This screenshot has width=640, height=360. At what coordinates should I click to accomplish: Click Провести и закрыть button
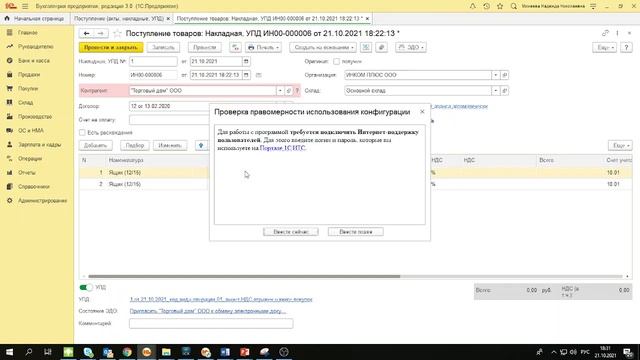tap(111, 47)
